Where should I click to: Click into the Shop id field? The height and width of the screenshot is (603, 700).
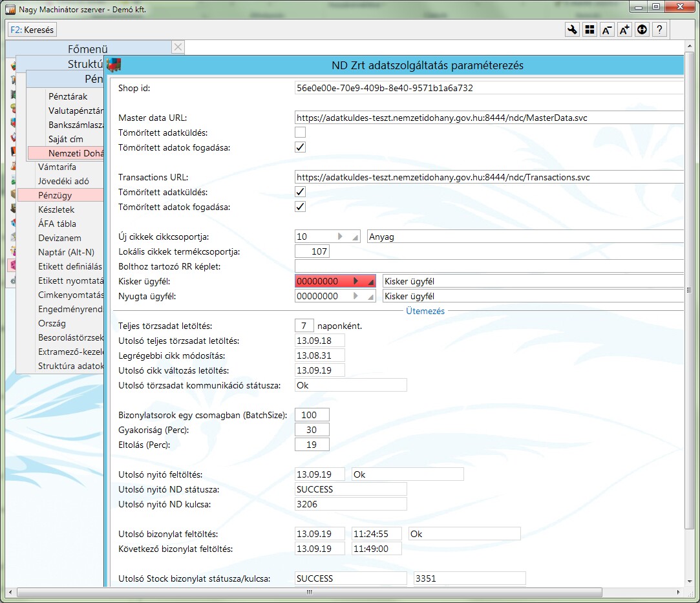tap(489, 88)
